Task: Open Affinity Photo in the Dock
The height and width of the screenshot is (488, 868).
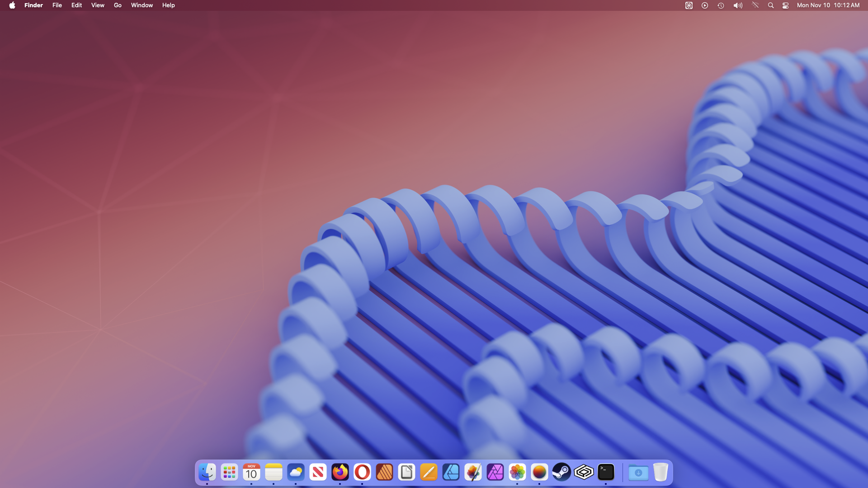Action: coord(495,473)
